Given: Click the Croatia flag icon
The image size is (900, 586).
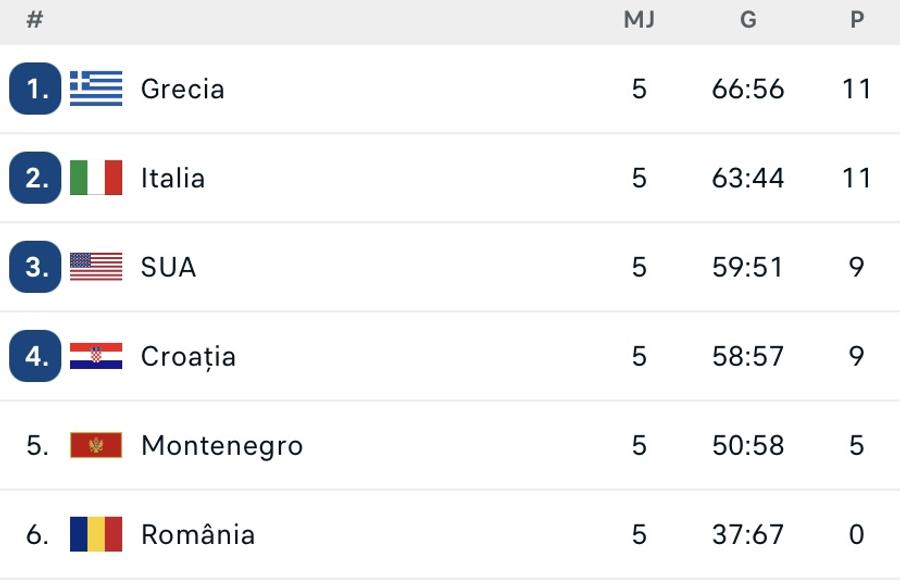Looking at the screenshot, I should (96, 356).
